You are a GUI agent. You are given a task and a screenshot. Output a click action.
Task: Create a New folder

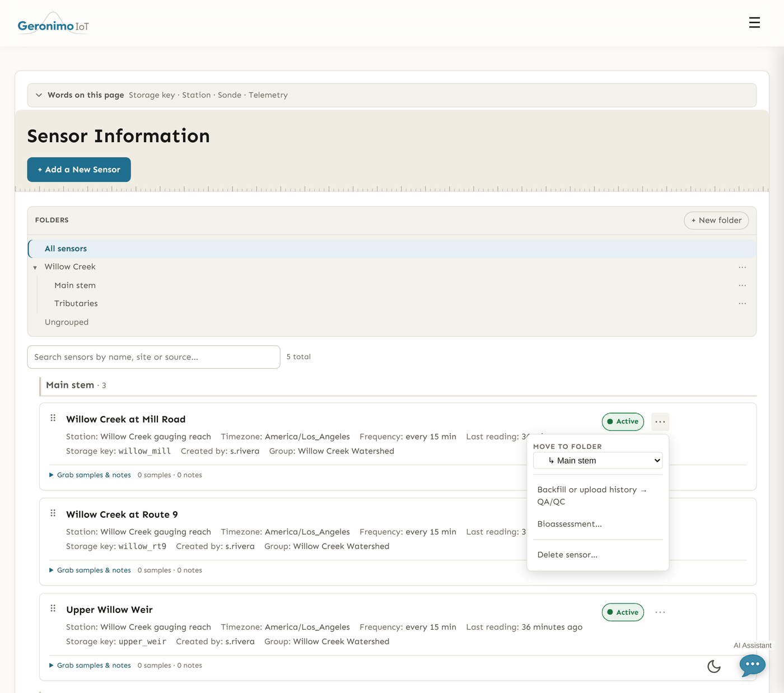point(716,221)
